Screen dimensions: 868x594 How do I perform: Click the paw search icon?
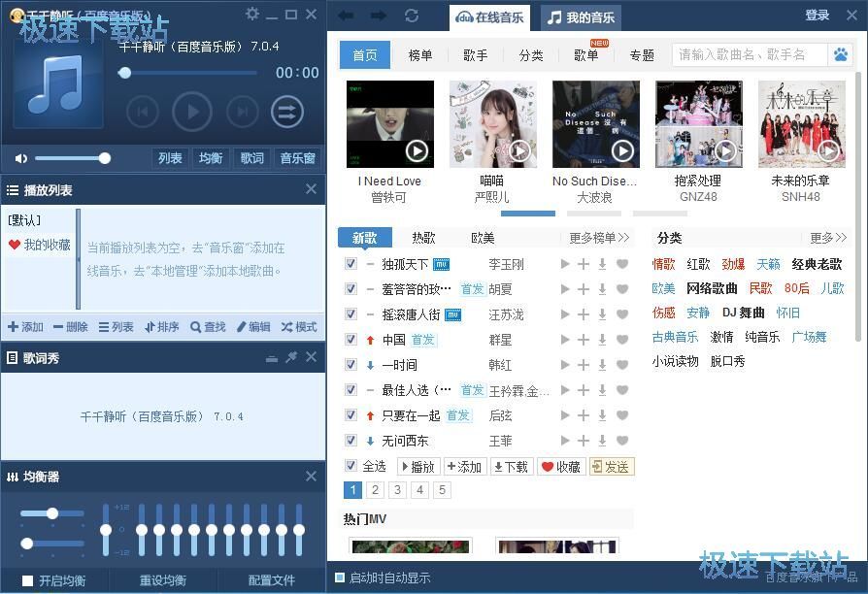(x=840, y=54)
